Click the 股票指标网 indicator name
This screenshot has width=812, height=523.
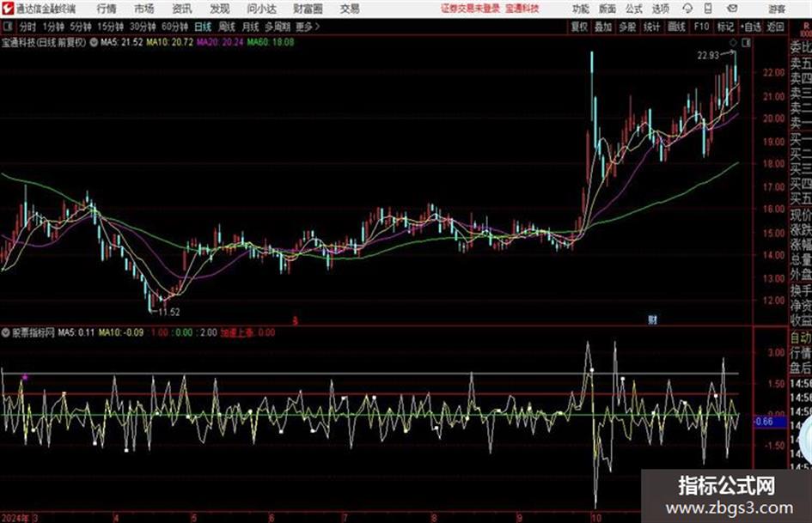pos(34,332)
